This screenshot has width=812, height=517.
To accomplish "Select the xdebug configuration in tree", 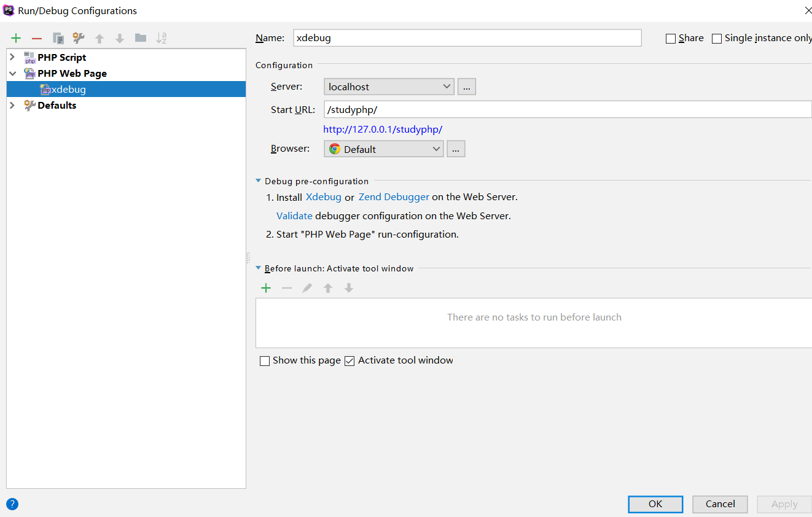I will point(69,89).
